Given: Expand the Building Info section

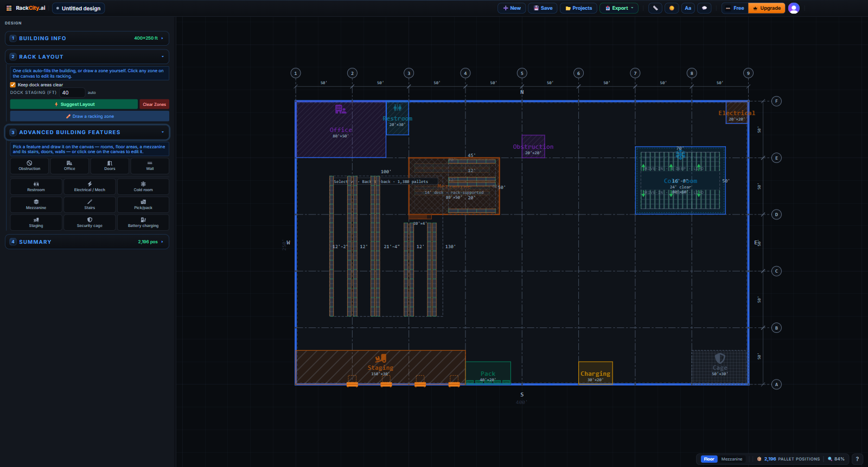Looking at the screenshot, I should 87,39.
